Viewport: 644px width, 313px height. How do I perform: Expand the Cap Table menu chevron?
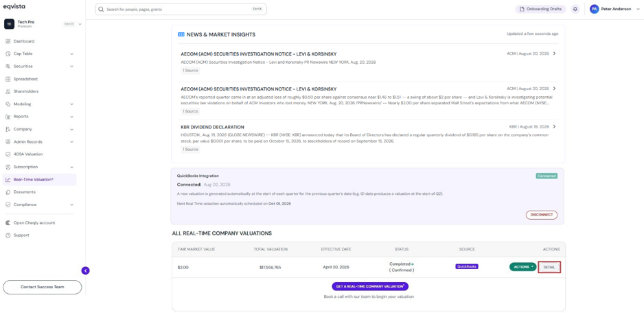point(71,54)
